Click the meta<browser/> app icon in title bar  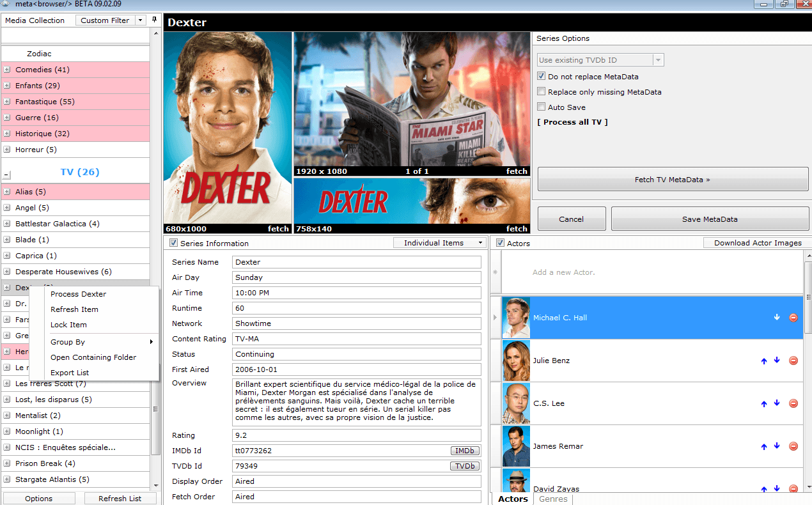pyautogui.click(x=6, y=4)
